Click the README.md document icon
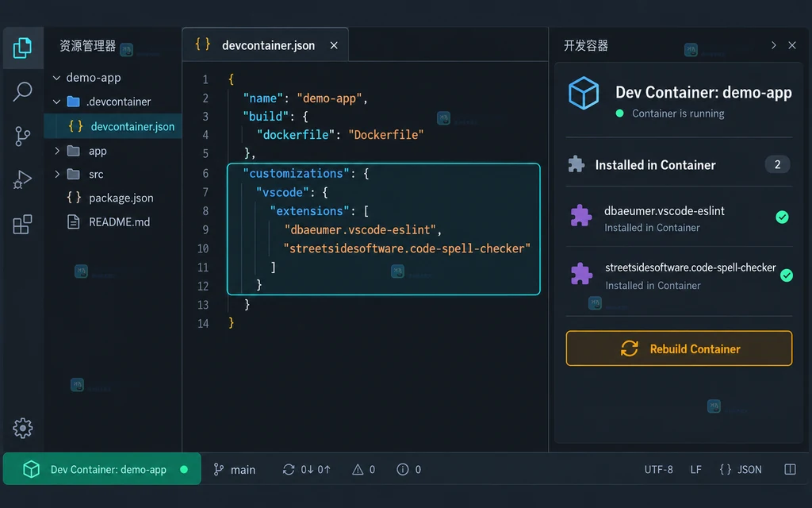The width and height of the screenshot is (812, 508). pos(74,222)
